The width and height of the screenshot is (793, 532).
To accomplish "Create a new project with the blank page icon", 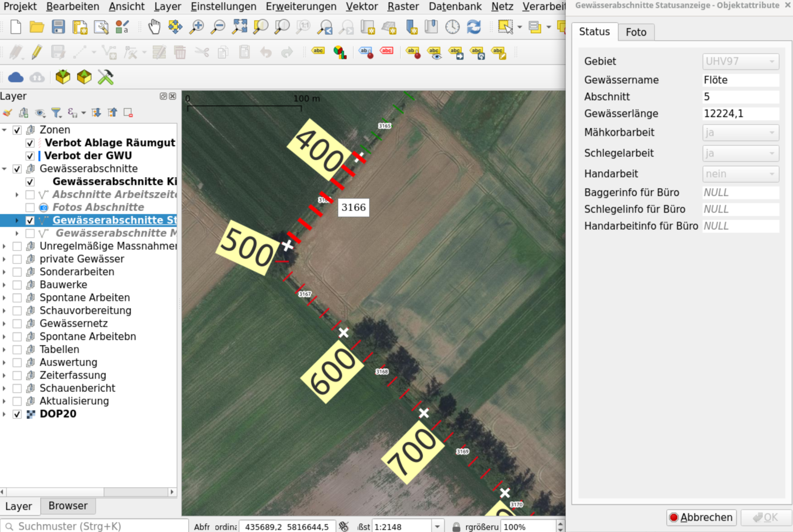I will coord(16,27).
